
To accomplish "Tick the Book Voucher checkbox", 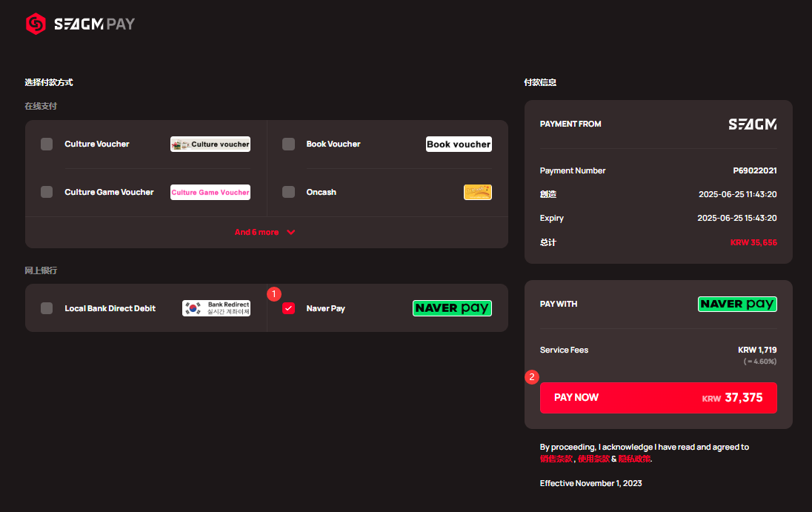I will pos(288,144).
